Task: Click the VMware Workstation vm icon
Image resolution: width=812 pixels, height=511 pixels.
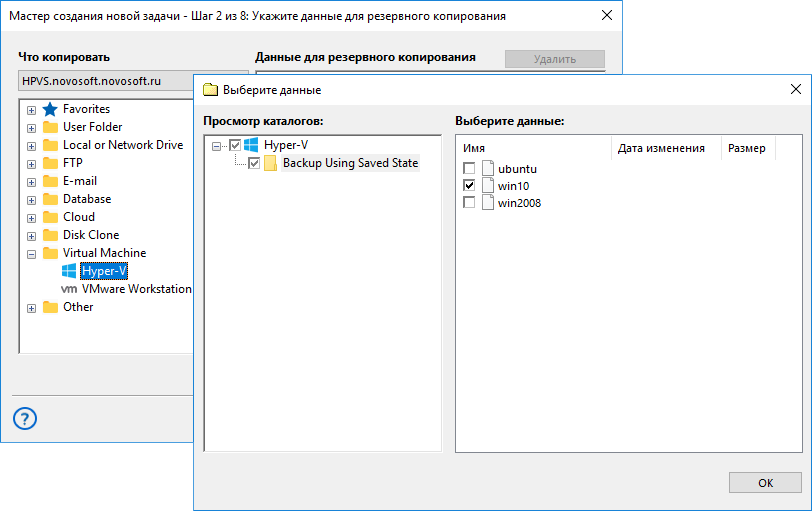Action: click(x=69, y=289)
